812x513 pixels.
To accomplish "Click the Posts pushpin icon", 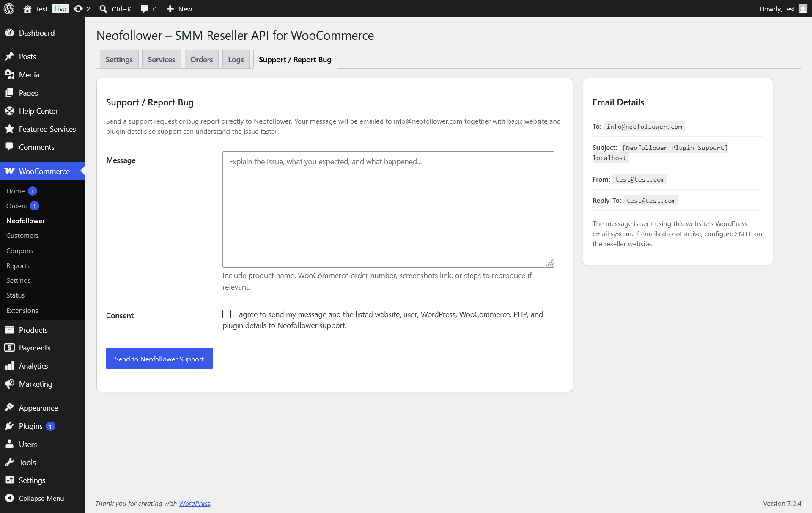I will [x=9, y=56].
